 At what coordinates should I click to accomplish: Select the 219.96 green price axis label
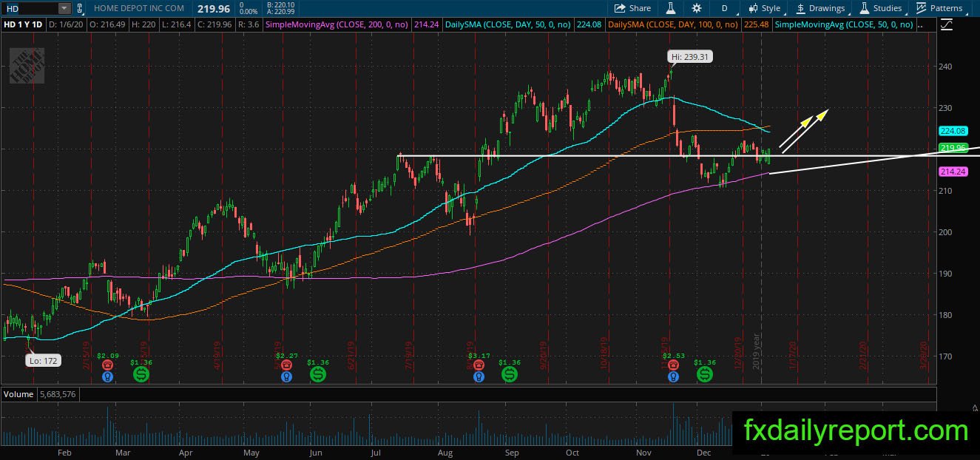953,148
